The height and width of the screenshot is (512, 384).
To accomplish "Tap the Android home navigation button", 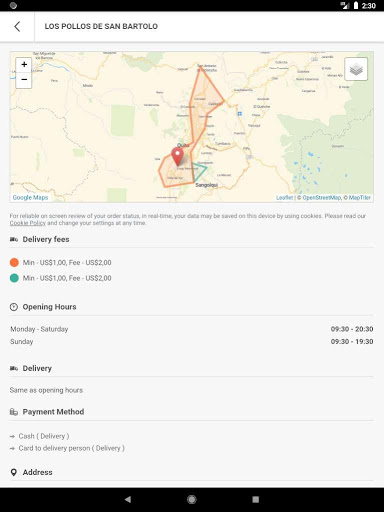I will [192, 499].
